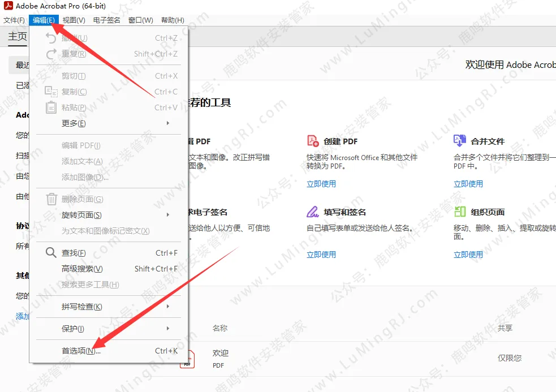Click the Organize Pages (组织页面) icon
Screen dimensions: 556x392
(x=460, y=212)
